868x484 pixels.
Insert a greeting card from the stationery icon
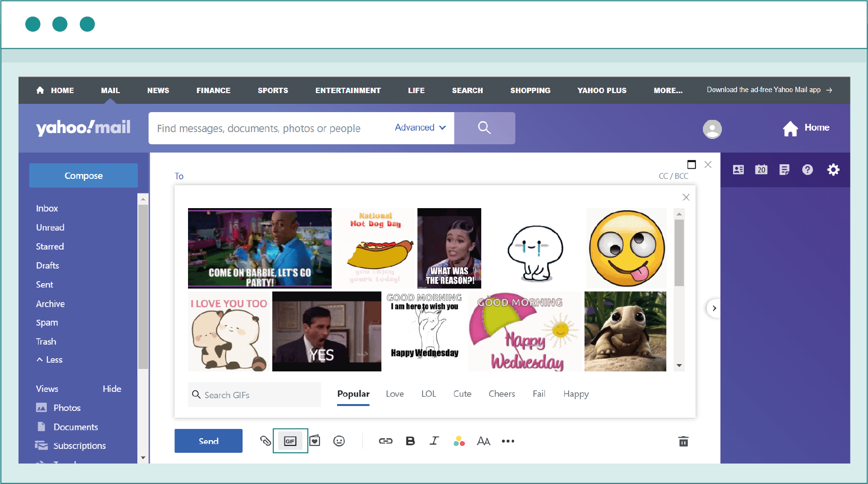tap(315, 441)
